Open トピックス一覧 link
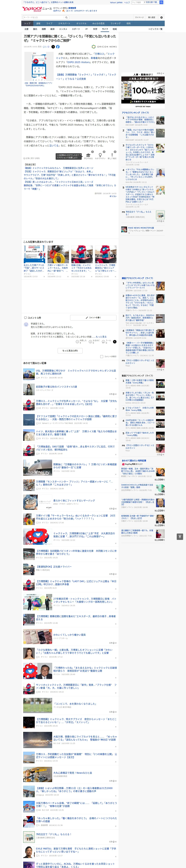Screen dimensions: 186x868 tap(155, 29)
